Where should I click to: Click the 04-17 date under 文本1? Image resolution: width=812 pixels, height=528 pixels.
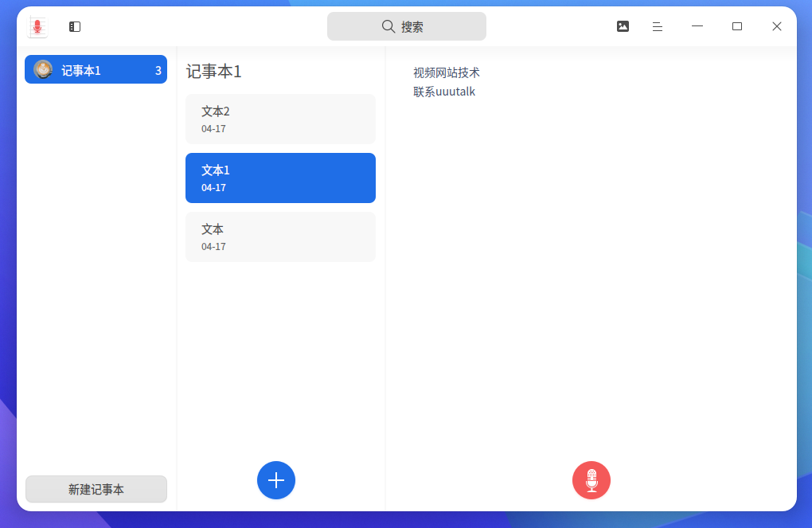(213, 188)
